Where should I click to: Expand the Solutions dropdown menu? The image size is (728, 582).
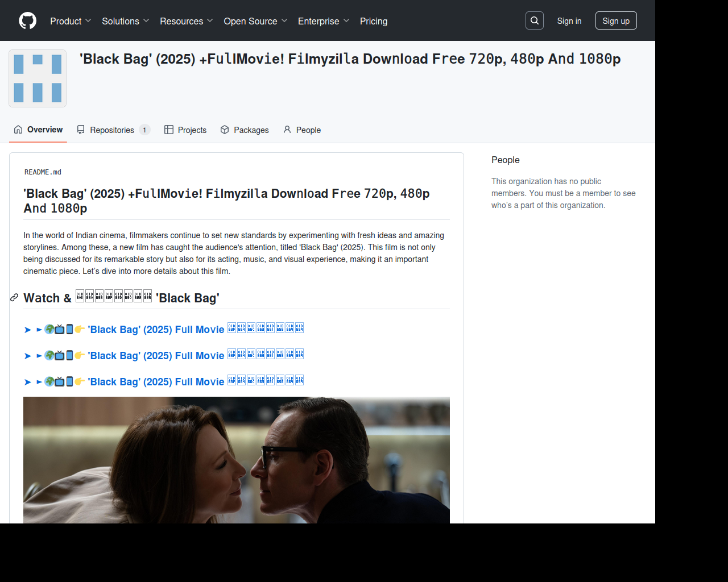click(126, 21)
